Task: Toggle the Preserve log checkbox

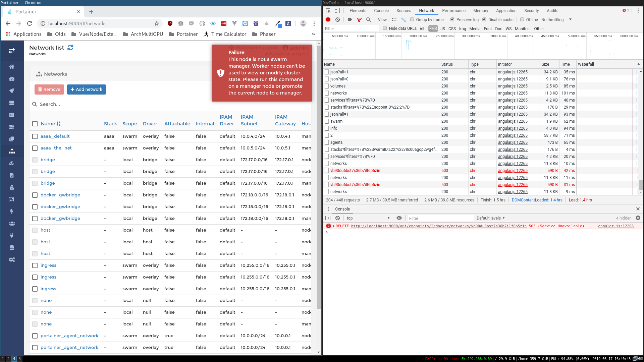Action: pyautogui.click(x=452, y=19)
